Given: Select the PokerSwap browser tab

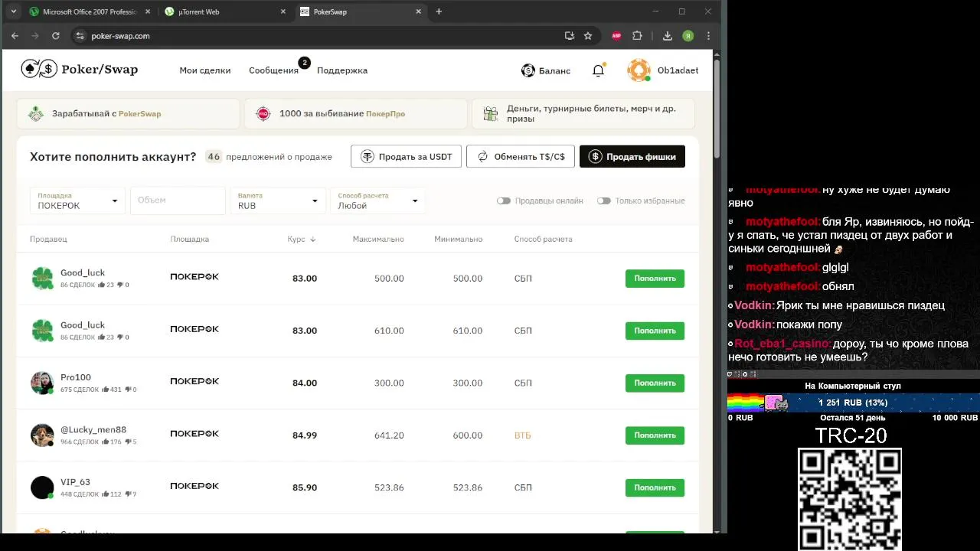Looking at the screenshot, I should (x=361, y=11).
